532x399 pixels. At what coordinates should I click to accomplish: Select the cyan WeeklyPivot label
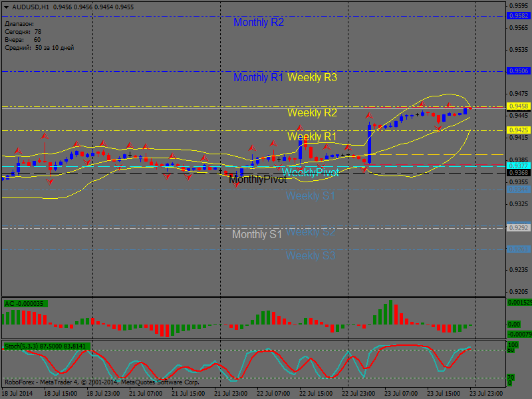pyautogui.click(x=311, y=173)
